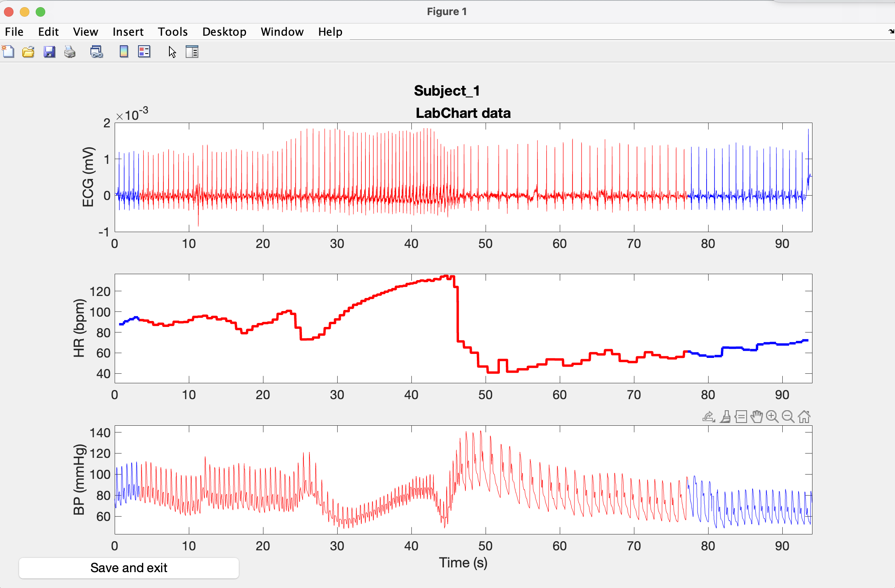
Task: Click the Open File folder icon
Action: pyautogui.click(x=28, y=52)
